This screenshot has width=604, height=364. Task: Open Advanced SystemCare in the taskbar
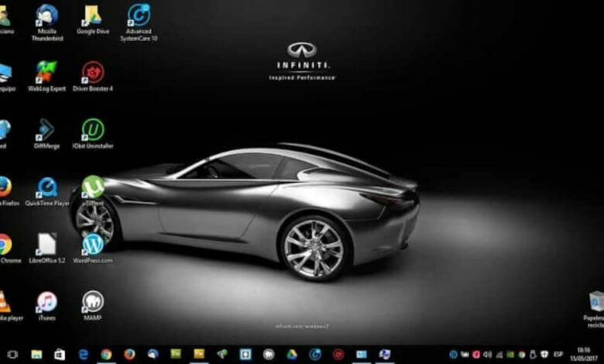click(x=315, y=355)
